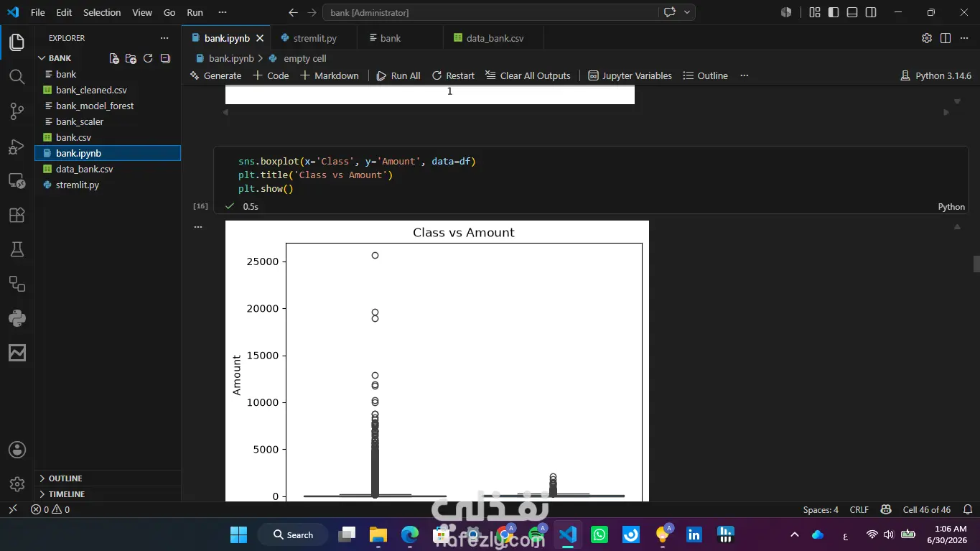Image resolution: width=980 pixels, height=551 pixels.
Task: Restart the notebook kernel
Action: tap(453, 75)
